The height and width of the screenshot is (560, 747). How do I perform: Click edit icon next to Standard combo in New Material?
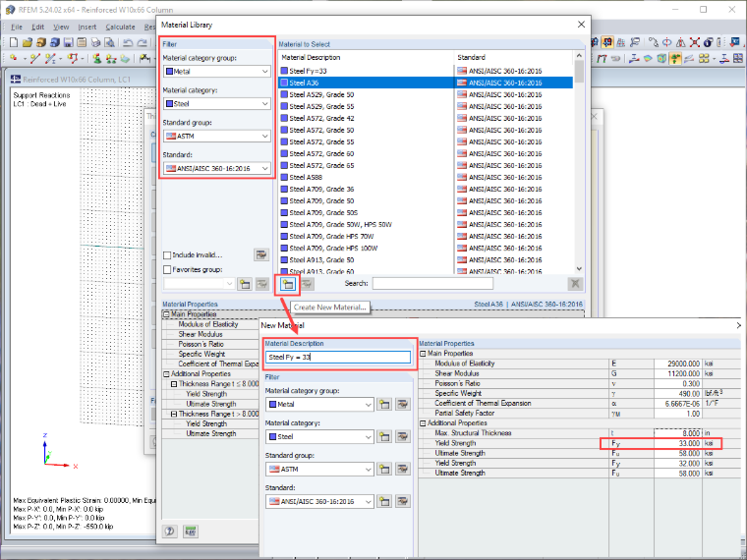point(403,501)
